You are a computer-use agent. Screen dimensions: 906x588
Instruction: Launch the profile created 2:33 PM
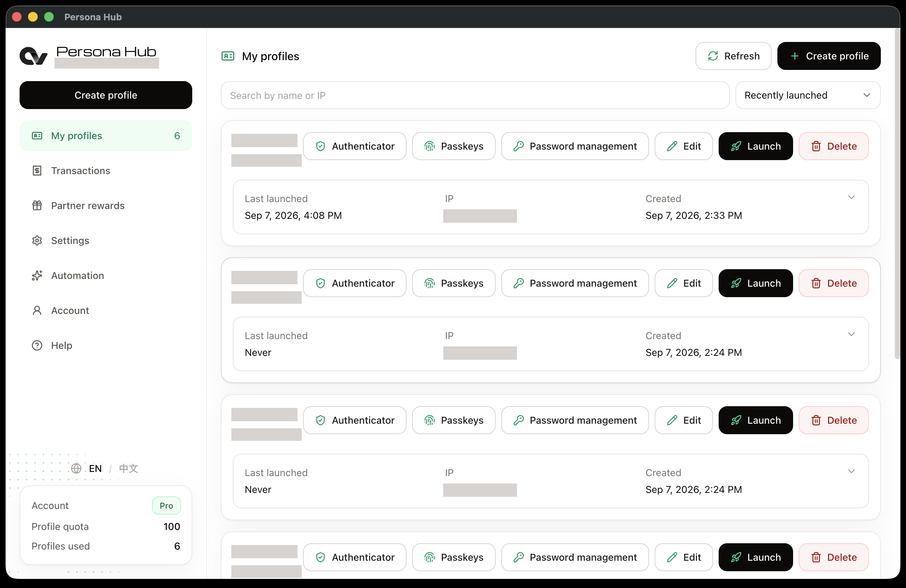755,146
